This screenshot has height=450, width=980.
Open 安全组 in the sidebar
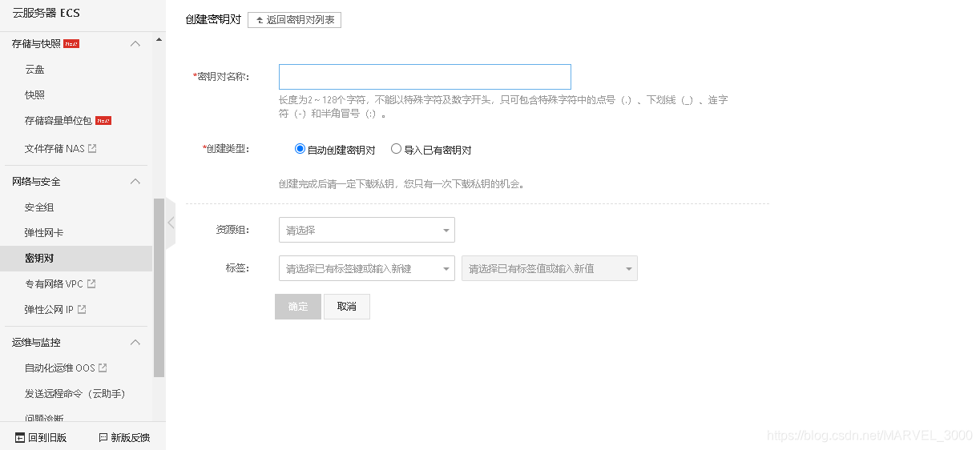pos(39,207)
